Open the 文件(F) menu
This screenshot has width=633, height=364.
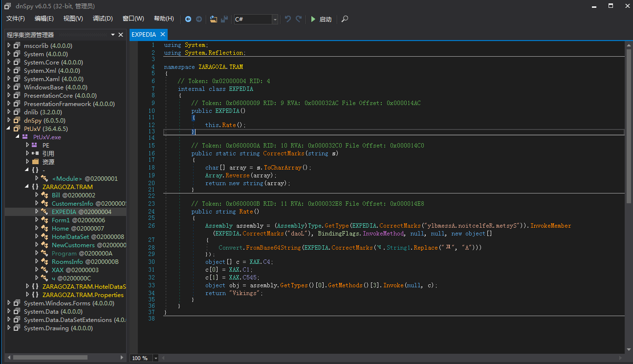pyautogui.click(x=16, y=19)
